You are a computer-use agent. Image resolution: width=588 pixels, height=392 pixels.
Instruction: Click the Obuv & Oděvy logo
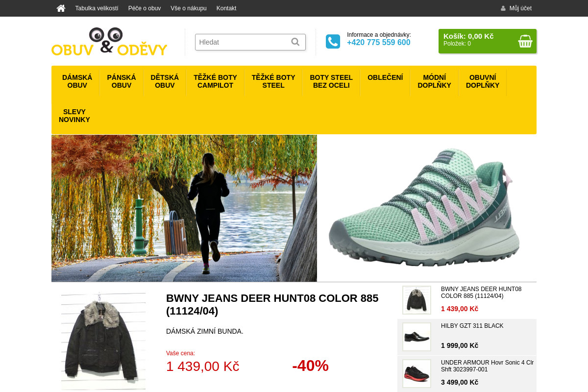click(109, 42)
